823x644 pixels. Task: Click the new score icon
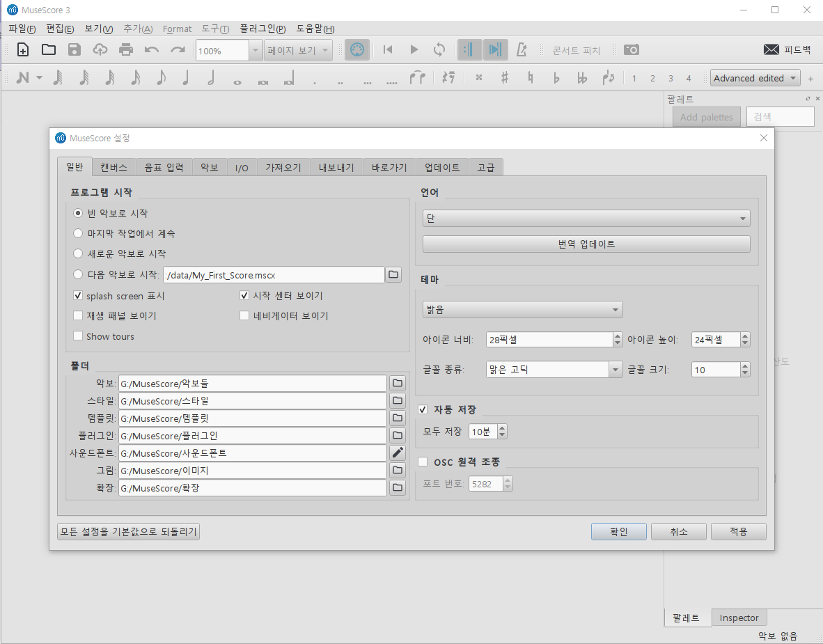pyautogui.click(x=22, y=50)
